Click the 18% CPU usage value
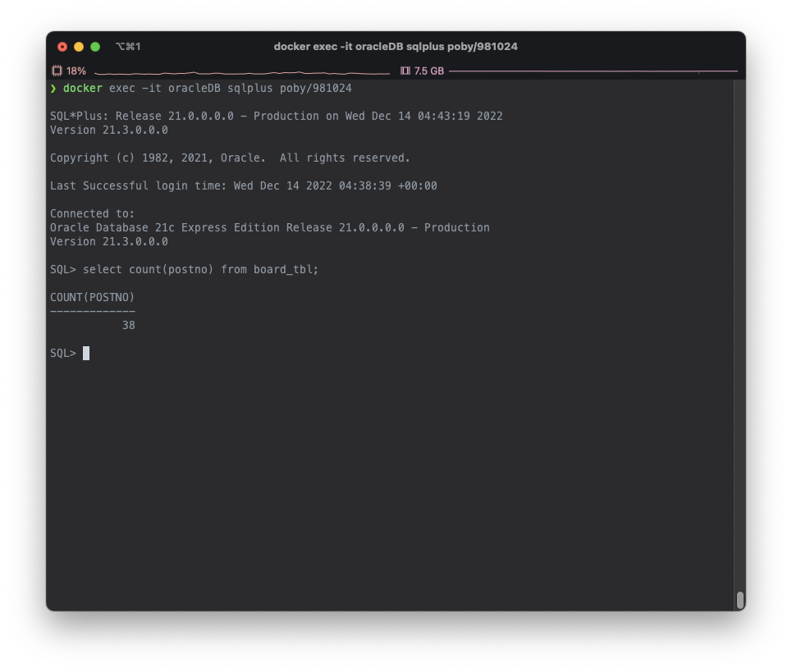The height and width of the screenshot is (672, 792). click(x=76, y=71)
